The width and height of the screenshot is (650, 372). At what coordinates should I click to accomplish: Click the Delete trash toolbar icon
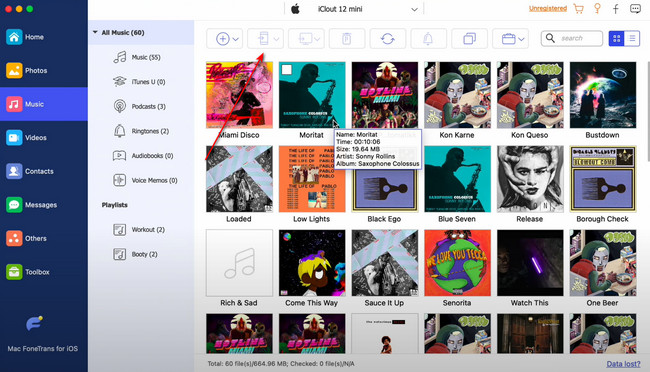point(347,39)
